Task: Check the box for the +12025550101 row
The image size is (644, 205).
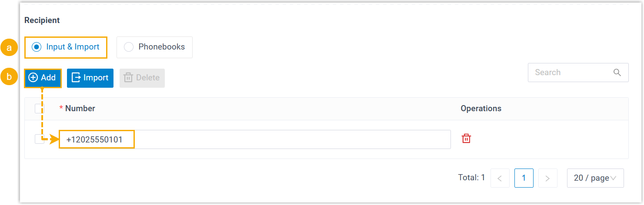Action: pyautogui.click(x=40, y=139)
